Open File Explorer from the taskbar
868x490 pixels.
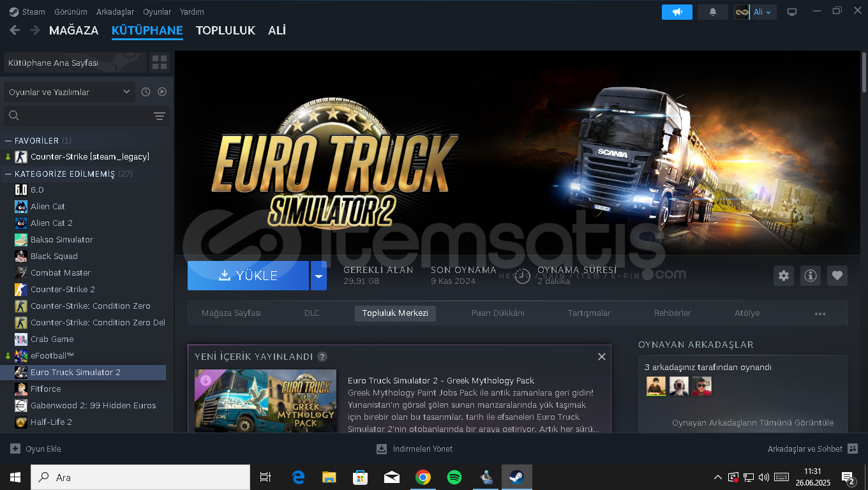[x=329, y=477]
